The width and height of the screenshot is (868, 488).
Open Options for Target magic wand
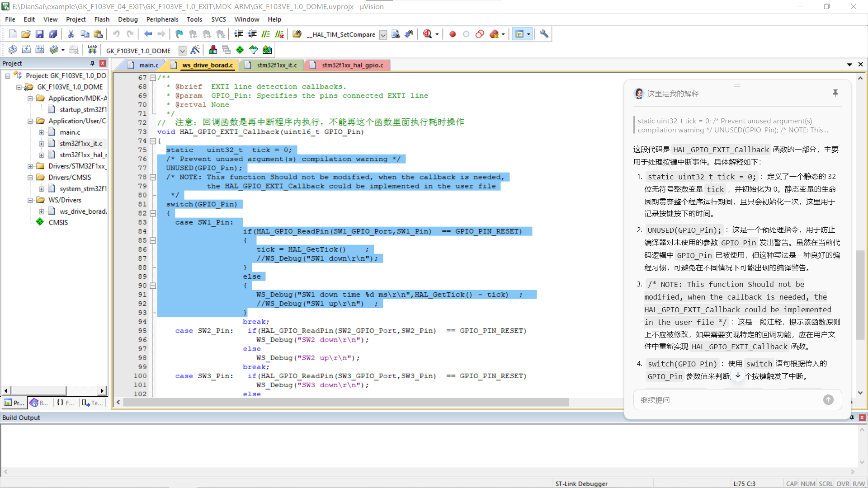coord(195,50)
